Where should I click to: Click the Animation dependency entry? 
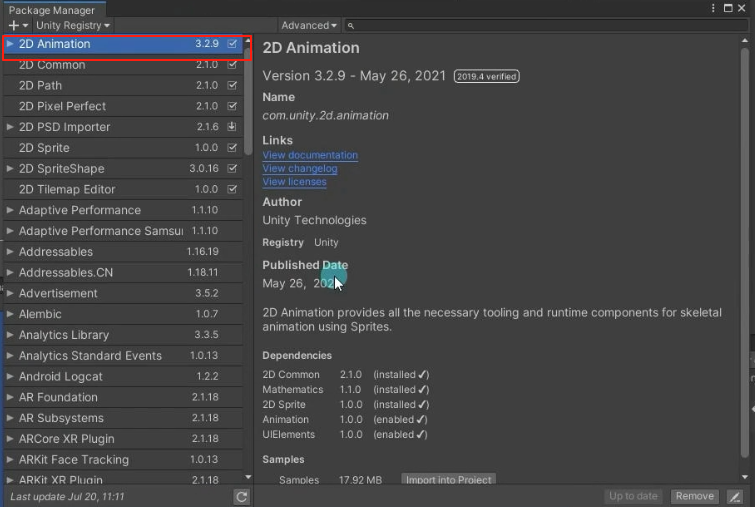pyautogui.click(x=345, y=419)
